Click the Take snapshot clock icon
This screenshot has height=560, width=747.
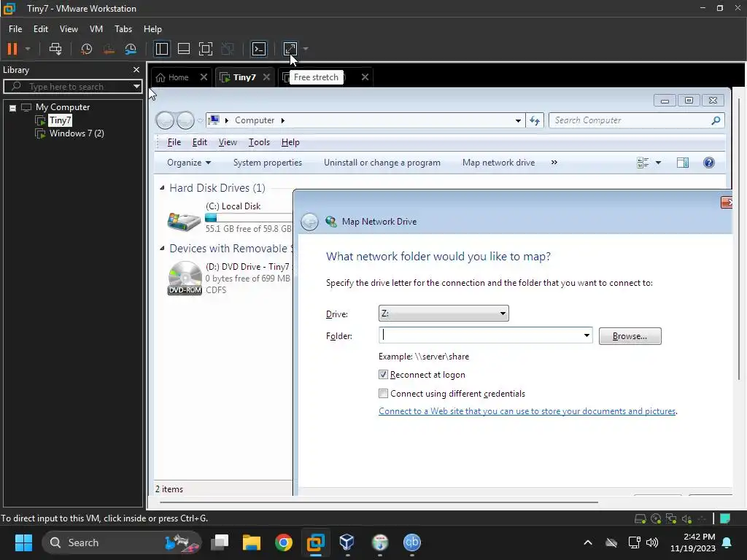click(x=86, y=49)
